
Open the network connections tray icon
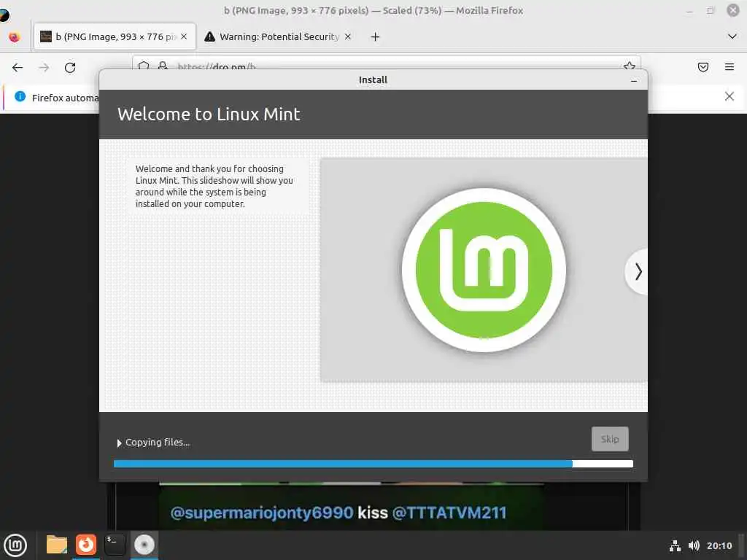(675, 545)
